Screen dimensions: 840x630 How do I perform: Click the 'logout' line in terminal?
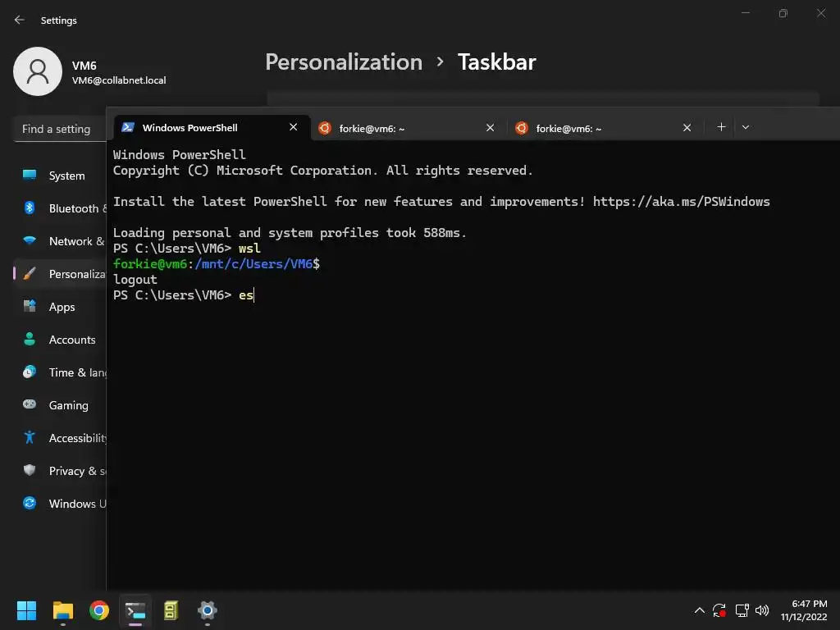tap(135, 280)
